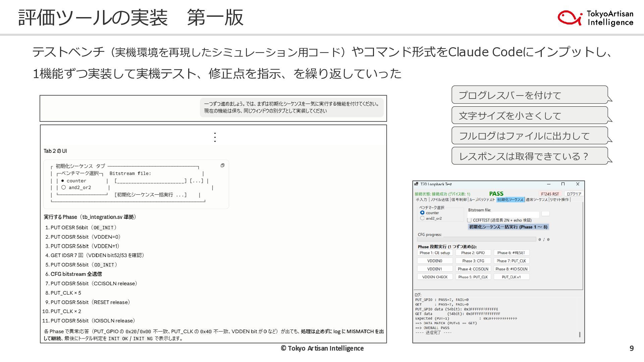Click the log line "==> DATA MATCH (PUT+1 == GET)"
644x362 pixels.
pyautogui.click(x=446, y=323)
